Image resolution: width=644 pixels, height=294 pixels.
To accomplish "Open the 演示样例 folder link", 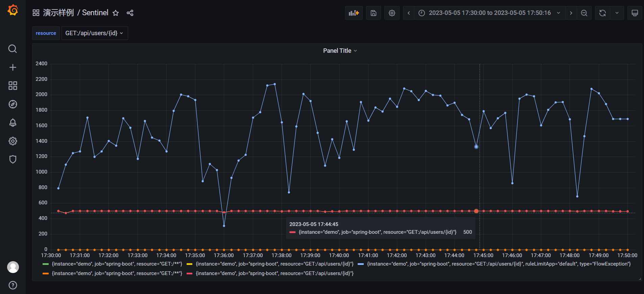I will (58, 13).
